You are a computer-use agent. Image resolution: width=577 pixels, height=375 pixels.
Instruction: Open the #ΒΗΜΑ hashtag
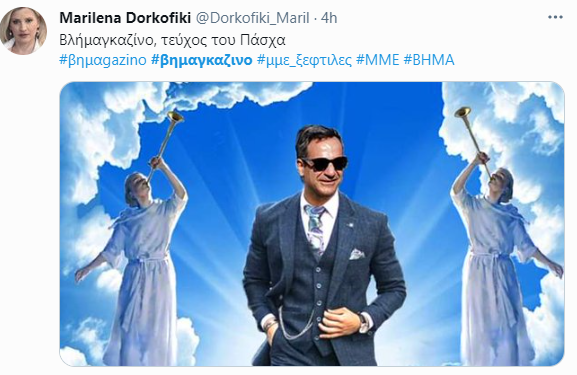(429, 60)
